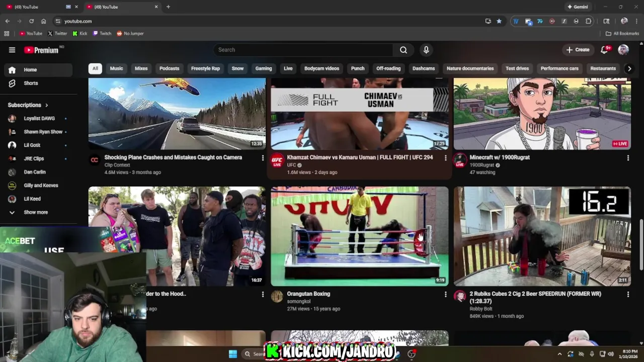Select the All filter chip
This screenshot has height=362, width=644.
(x=95, y=68)
